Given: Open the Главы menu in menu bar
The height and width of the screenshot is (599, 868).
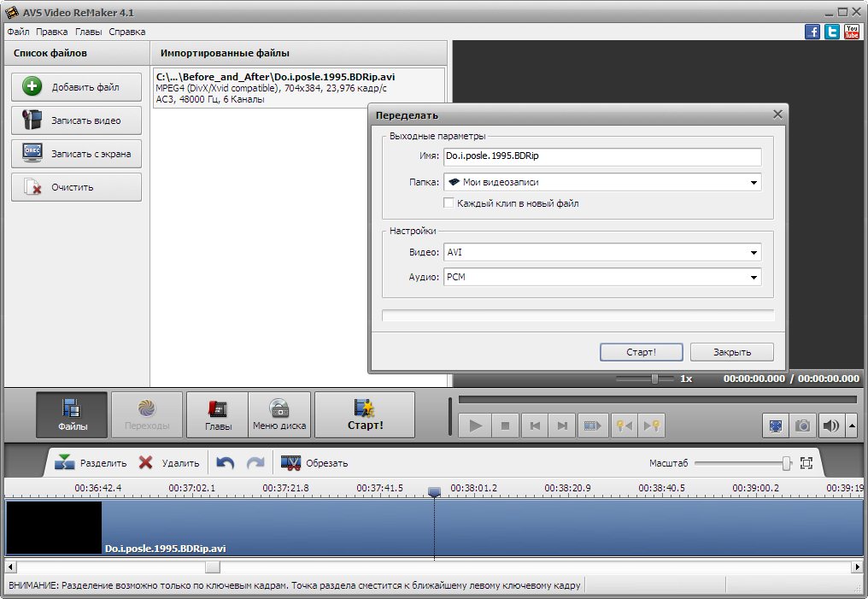Looking at the screenshot, I should (89, 32).
